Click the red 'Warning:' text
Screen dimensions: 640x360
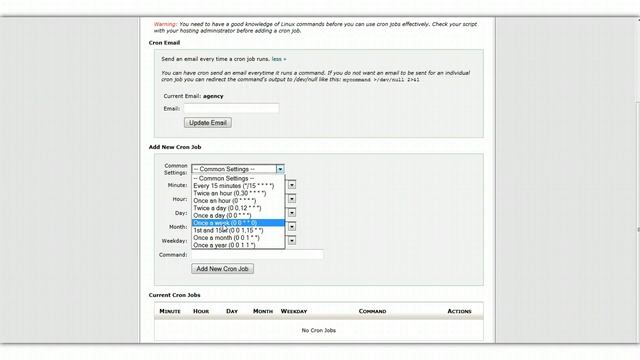point(165,24)
